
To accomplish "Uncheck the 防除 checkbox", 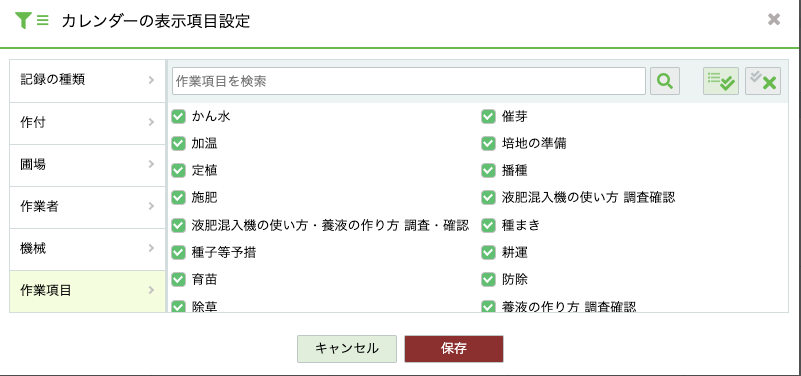I will [488, 279].
